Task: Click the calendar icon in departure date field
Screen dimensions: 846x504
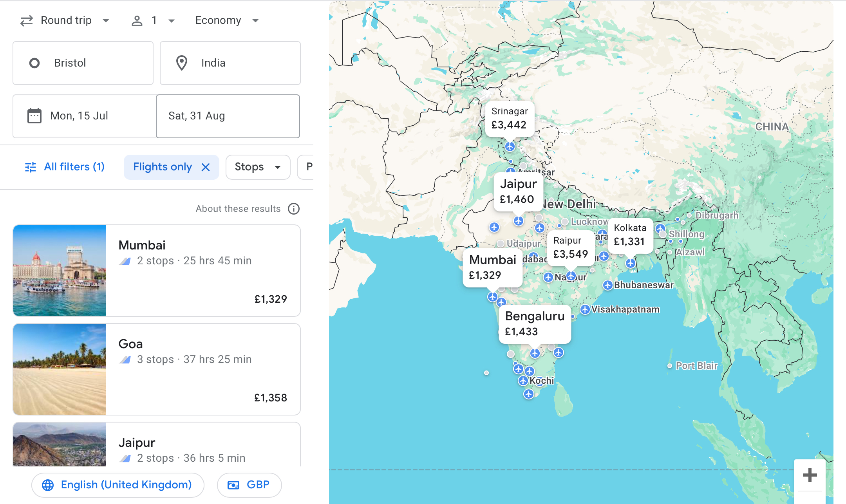Action: (x=34, y=116)
